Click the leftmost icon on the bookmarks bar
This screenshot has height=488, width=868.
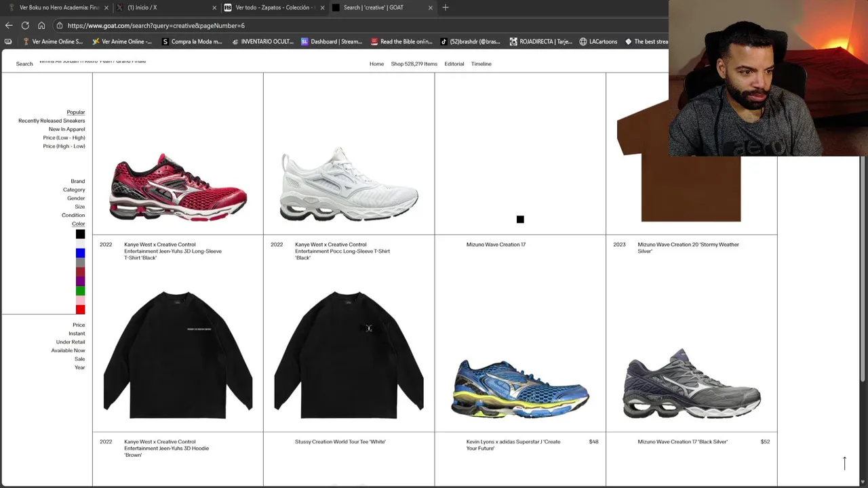(x=8, y=41)
